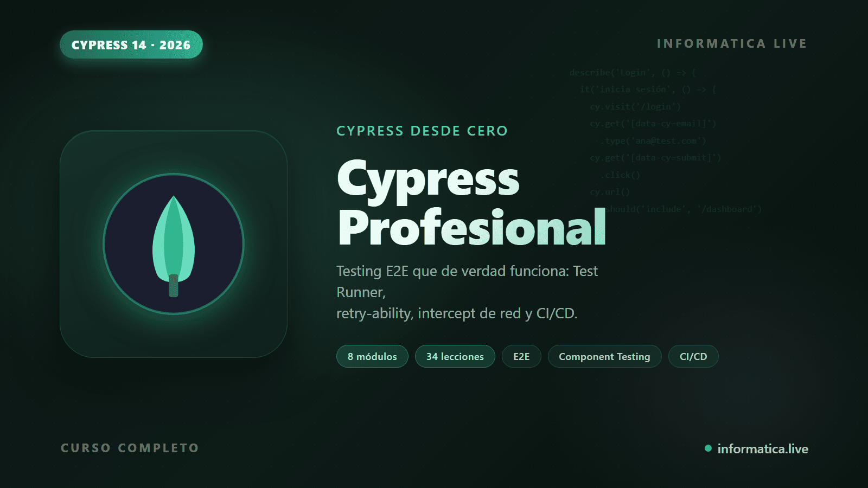Click the CI/CD tag

[x=693, y=356]
